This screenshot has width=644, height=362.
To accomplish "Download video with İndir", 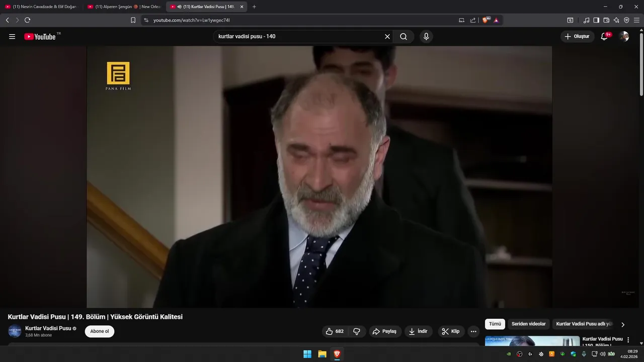I will [x=418, y=331].
